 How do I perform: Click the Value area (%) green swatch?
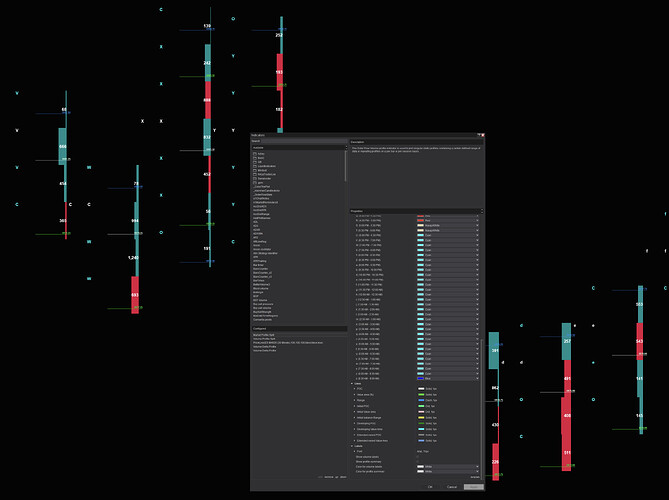click(x=420, y=395)
